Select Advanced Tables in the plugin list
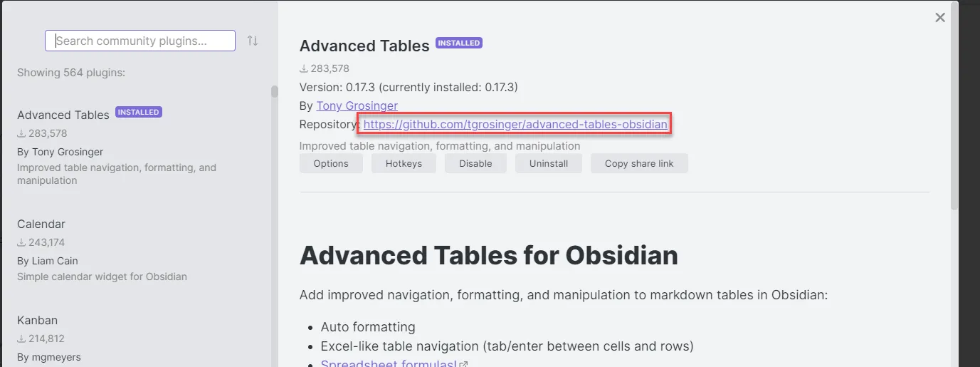Viewport: 980px width, 367px height. 63,115
